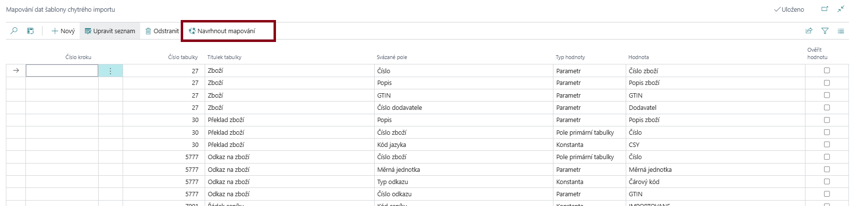Toggle checkbox in the CSY constant row
The height and width of the screenshot is (206, 868).
coord(827,144)
